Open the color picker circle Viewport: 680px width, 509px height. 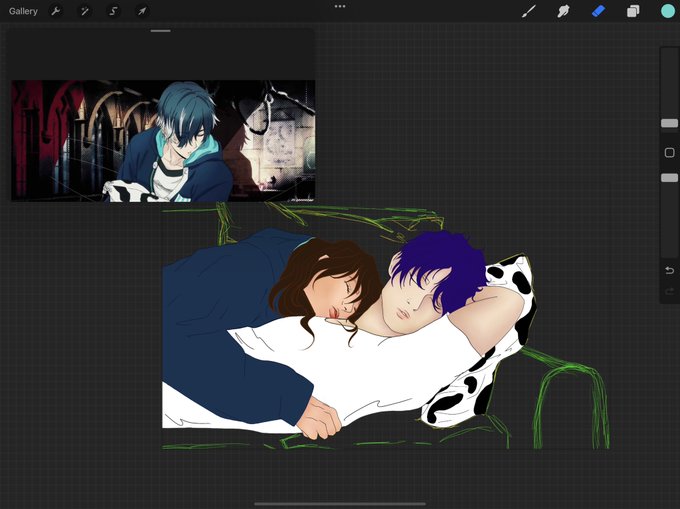tap(668, 11)
